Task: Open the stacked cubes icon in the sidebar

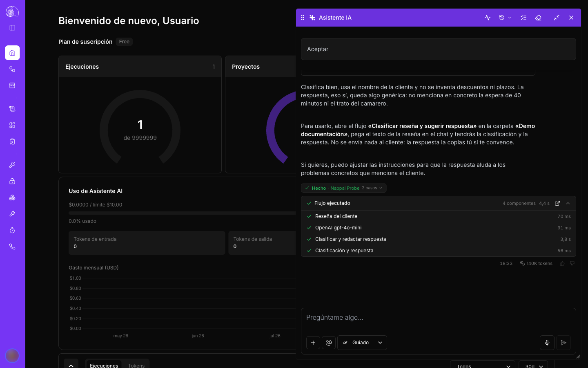Action: click(12, 197)
